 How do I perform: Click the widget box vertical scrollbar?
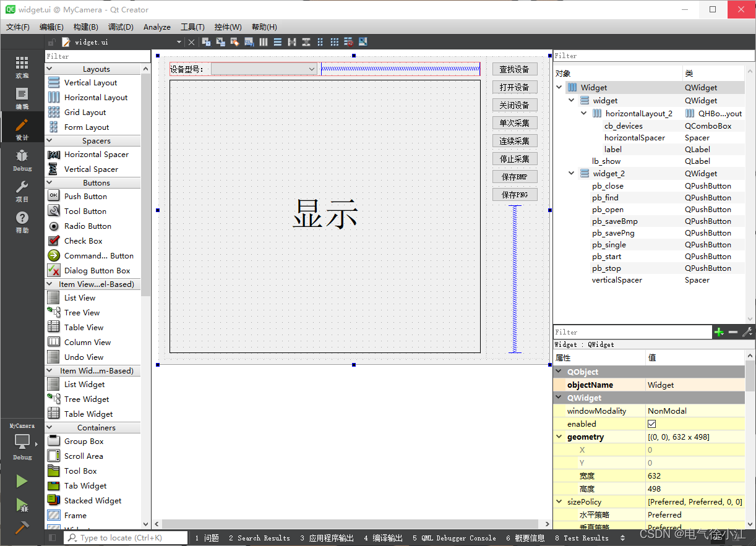click(146, 186)
